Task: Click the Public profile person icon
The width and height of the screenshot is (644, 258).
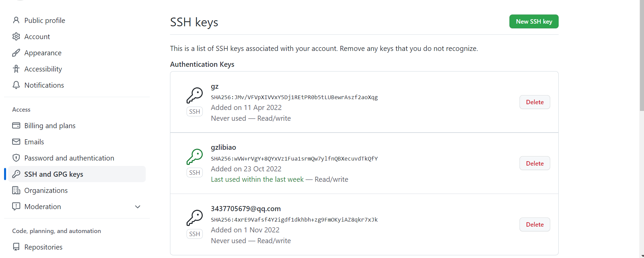Action: pos(16,20)
